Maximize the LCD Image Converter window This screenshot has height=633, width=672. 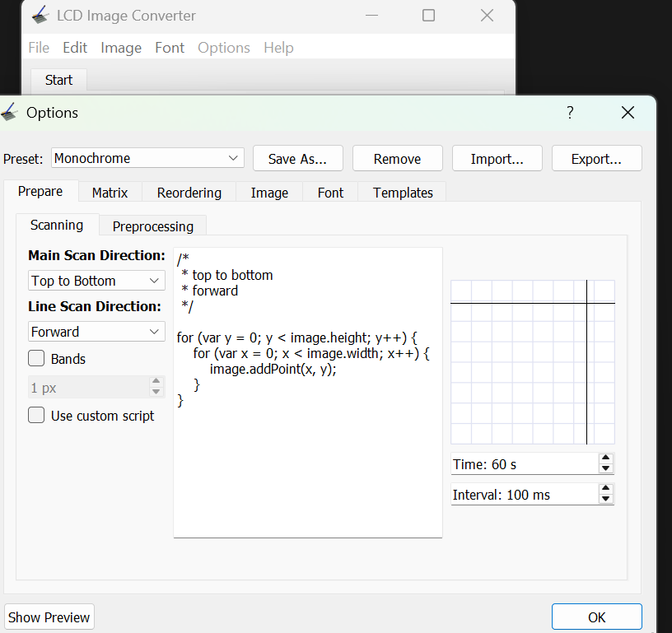point(428,16)
